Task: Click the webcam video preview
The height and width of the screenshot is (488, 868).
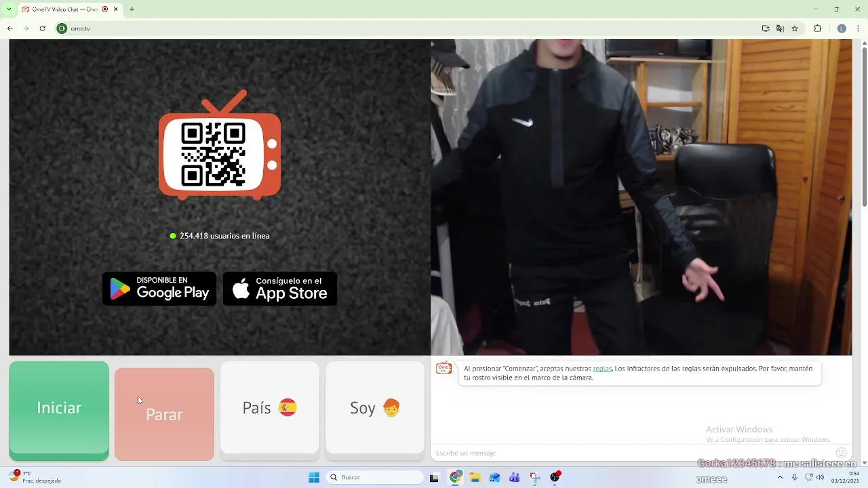Action: click(641, 197)
